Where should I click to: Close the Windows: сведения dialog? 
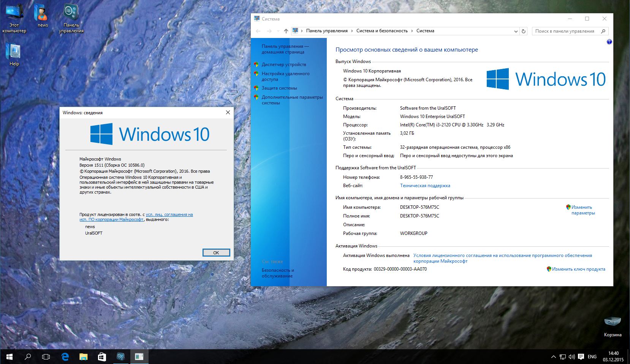pyautogui.click(x=228, y=112)
